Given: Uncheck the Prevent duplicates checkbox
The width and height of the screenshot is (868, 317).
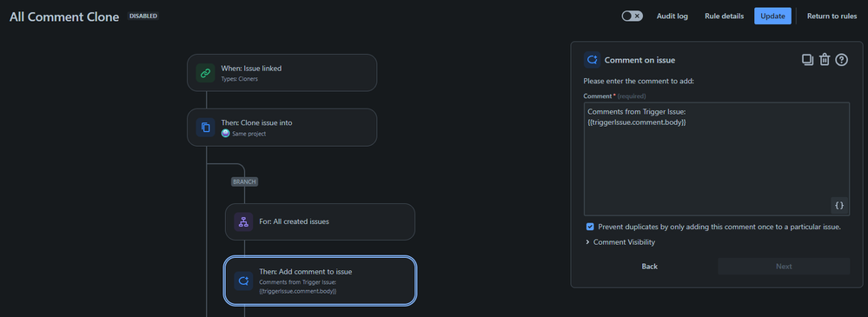Looking at the screenshot, I should point(590,227).
